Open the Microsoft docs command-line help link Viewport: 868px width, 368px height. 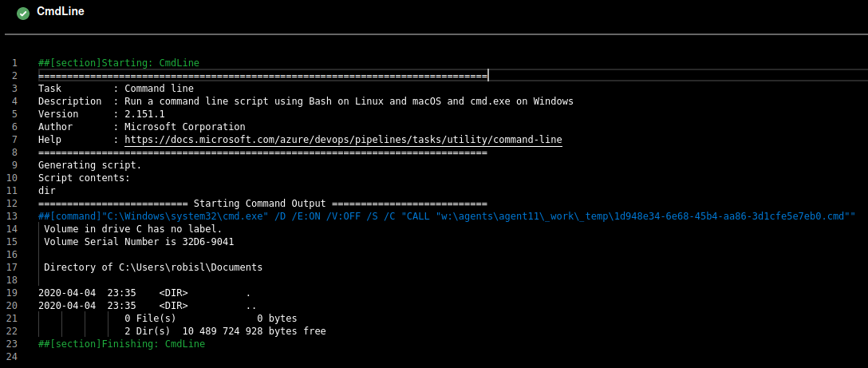click(343, 140)
